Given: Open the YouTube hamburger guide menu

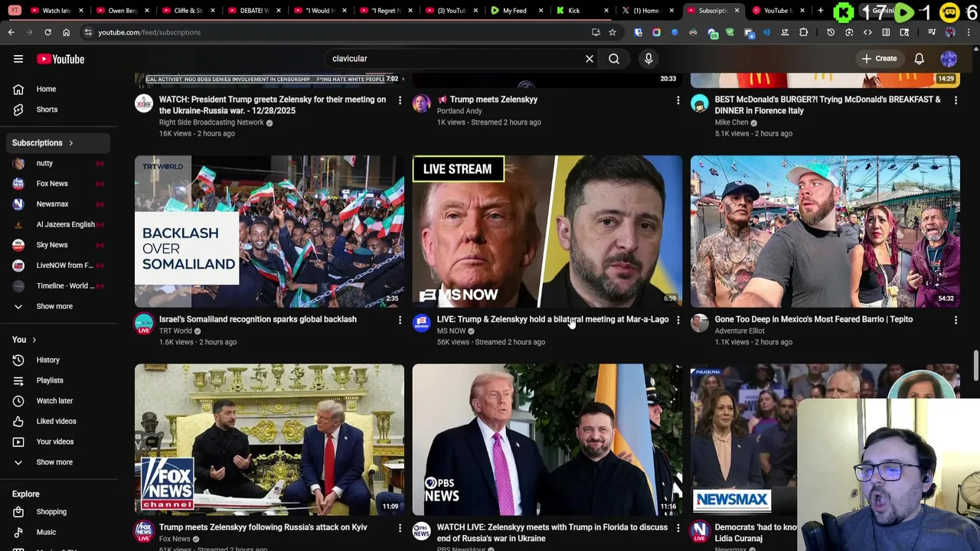Looking at the screenshot, I should (18, 59).
